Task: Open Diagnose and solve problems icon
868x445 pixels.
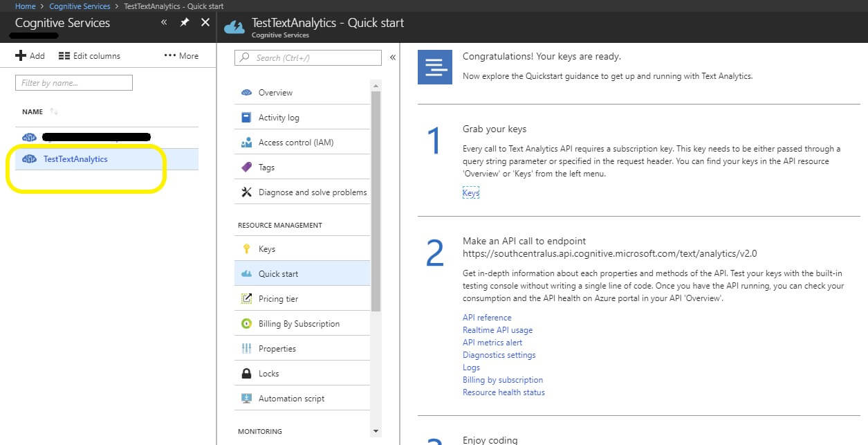Action: (x=246, y=192)
